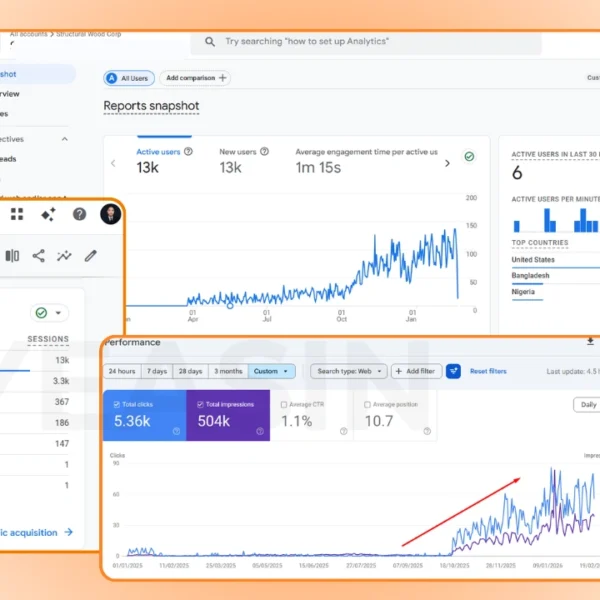Viewport: 600px width, 600px height.
Task: Click the user profile avatar
Action: point(110,214)
